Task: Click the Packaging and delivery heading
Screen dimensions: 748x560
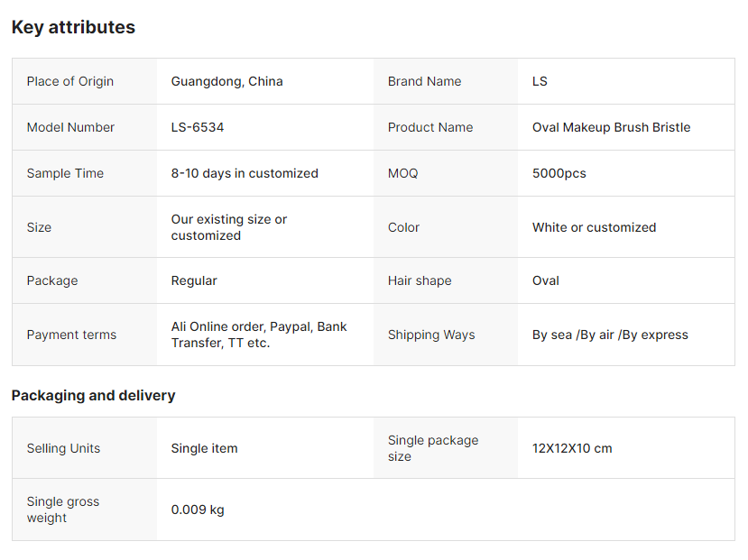Action: click(93, 395)
